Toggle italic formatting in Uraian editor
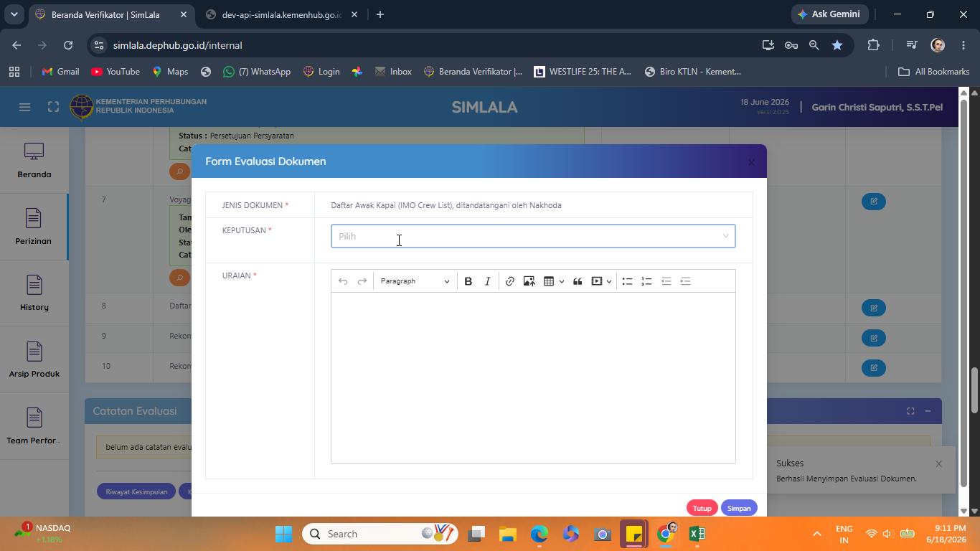Screen dimensions: 980x551 click(x=488, y=281)
